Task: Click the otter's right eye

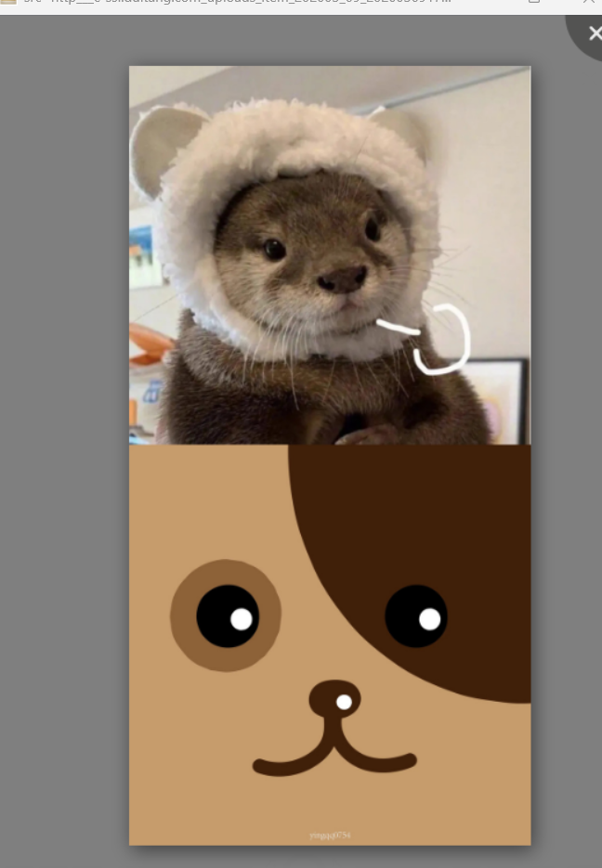Action: (373, 228)
